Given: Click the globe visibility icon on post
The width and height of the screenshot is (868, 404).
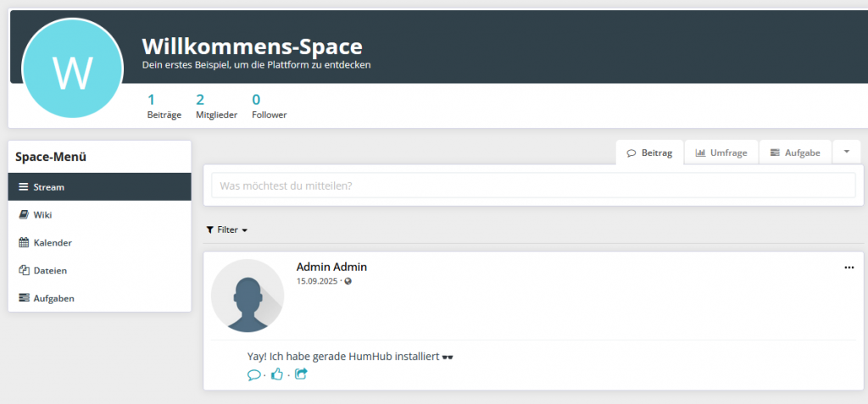Looking at the screenshot, I should [x=348, y=281].
